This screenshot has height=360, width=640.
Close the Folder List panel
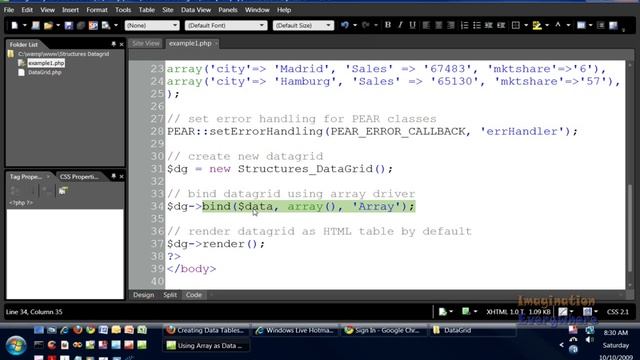[121, 44]
